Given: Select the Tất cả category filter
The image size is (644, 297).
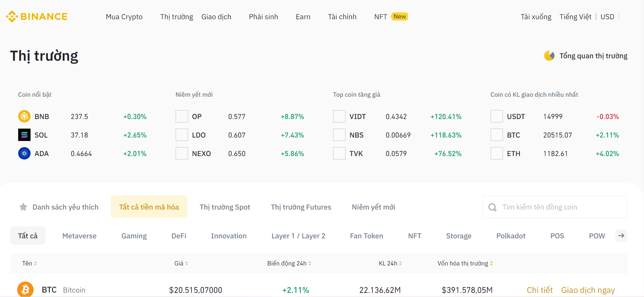Looking at the screenshot, I should click(28, 236).
